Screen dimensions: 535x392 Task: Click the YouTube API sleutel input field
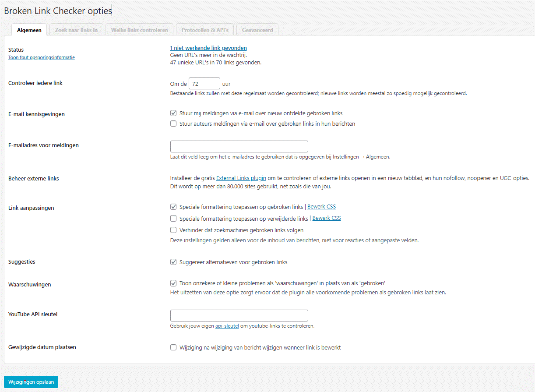tap(239, 315)
